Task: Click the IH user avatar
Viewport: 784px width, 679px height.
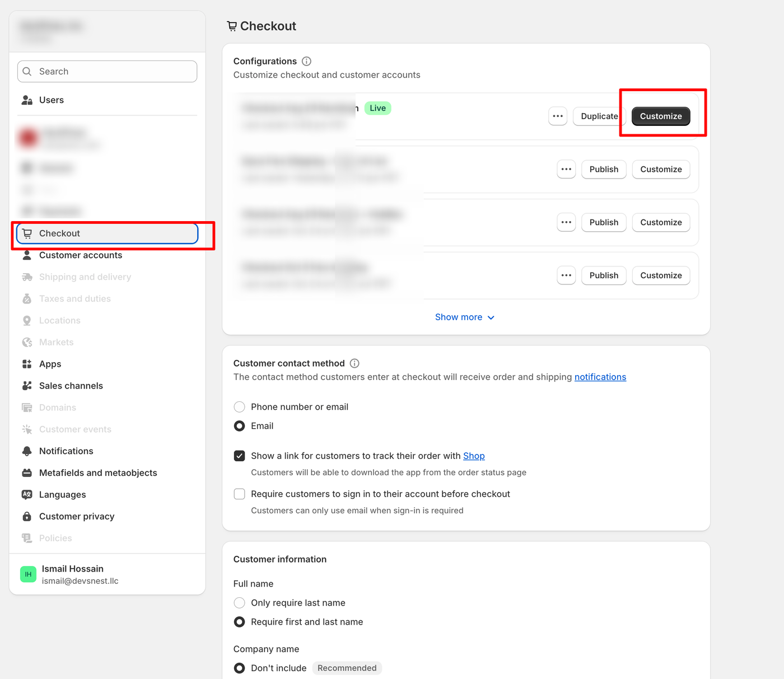Action: click(x=28, y=574)
